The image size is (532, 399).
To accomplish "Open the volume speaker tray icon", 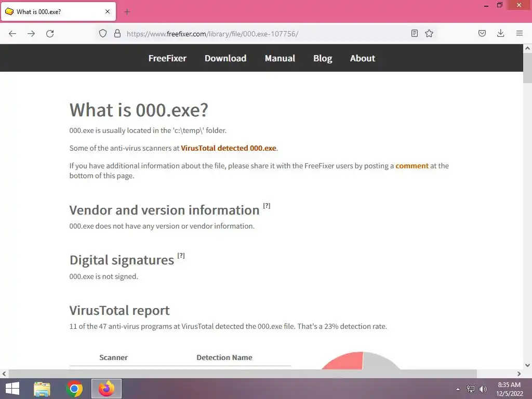I will coord(483,389).
